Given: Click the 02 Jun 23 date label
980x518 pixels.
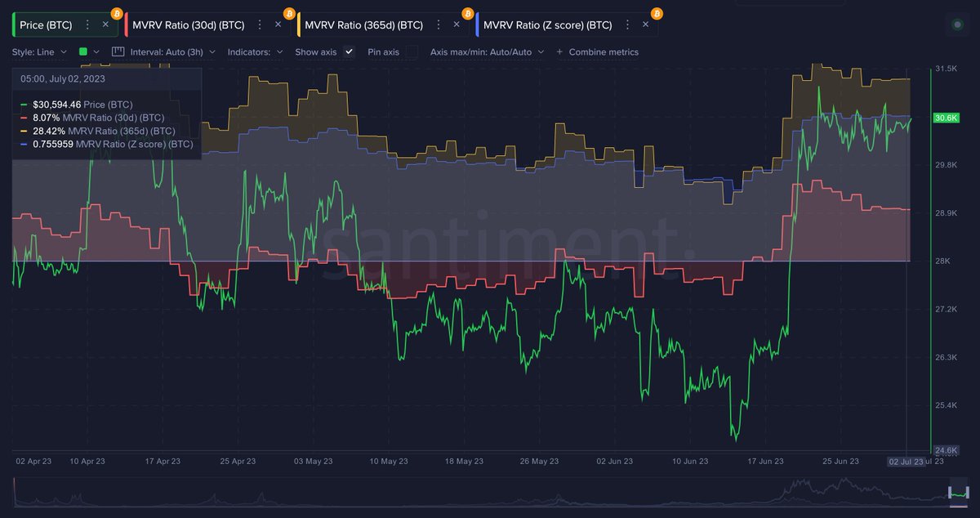Looking at the screenshot, I should [614, 462].
